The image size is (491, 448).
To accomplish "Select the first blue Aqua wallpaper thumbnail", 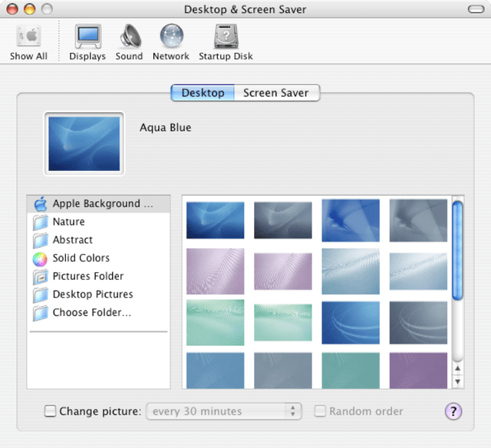I will 215,220.
